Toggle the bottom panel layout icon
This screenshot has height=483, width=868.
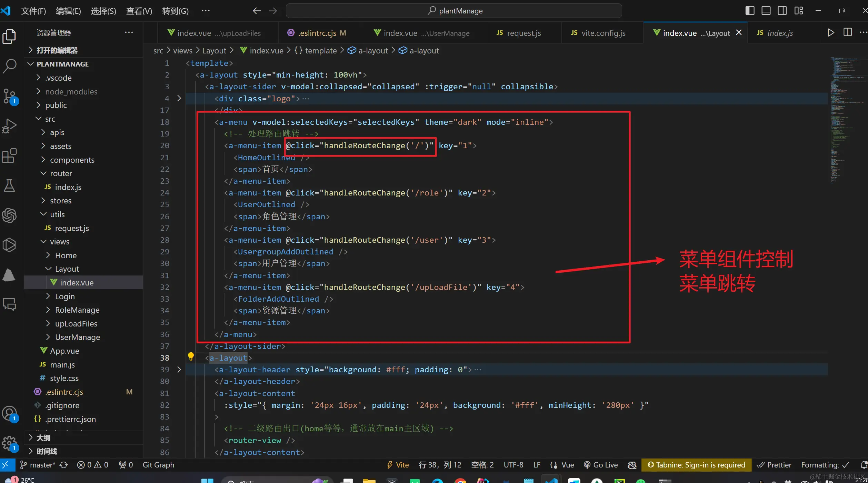click(766, 11)
